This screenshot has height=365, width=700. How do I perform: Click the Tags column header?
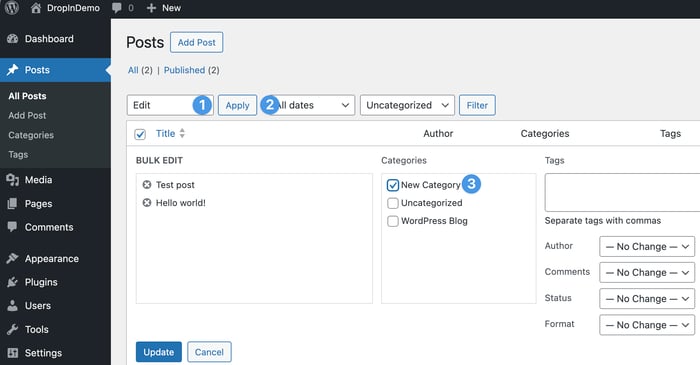coord(670,133)
